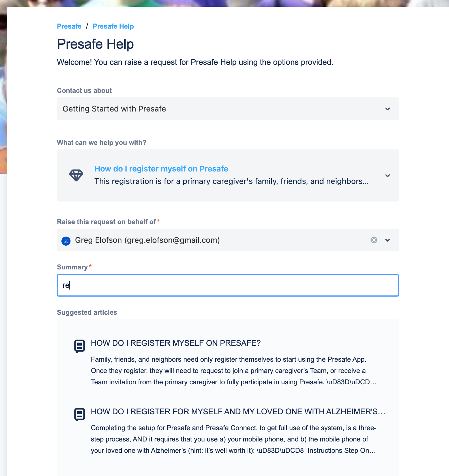Clear the selected requester with the X icon
Viewport: 449px width, 476px height.
374,240
